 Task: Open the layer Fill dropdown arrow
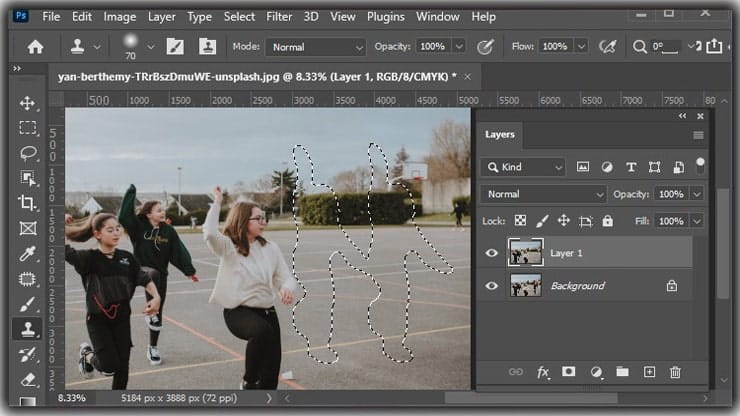click(697, 221)
